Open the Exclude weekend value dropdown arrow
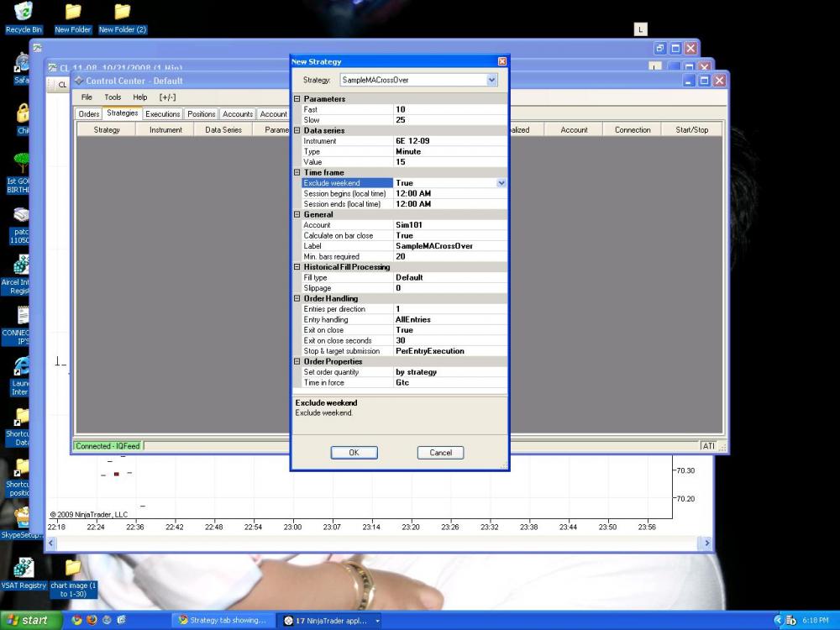The width and height of the screenshot is (840, 630). pyautogui.click(x=501, y=182)
